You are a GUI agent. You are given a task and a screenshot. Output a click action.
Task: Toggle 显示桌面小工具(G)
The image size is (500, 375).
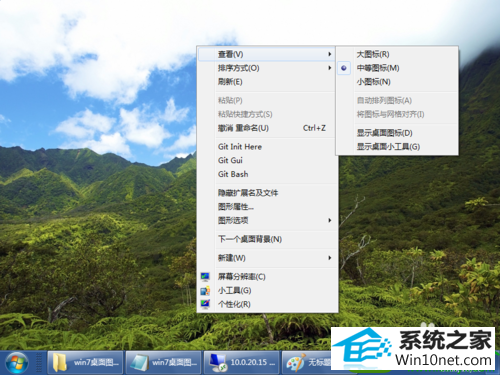(x=397, y=147)
